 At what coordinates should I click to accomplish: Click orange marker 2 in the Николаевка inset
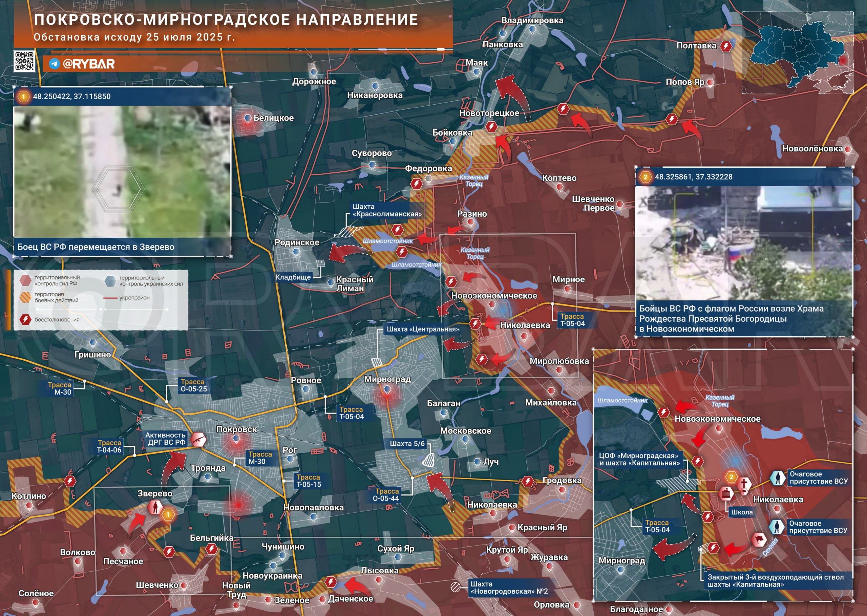point(731,477)
